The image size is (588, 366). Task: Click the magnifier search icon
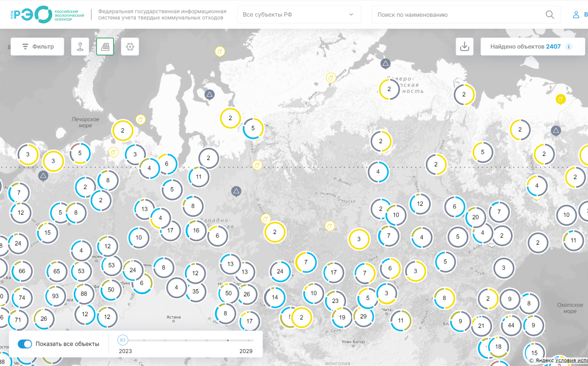tap(549, 15)
